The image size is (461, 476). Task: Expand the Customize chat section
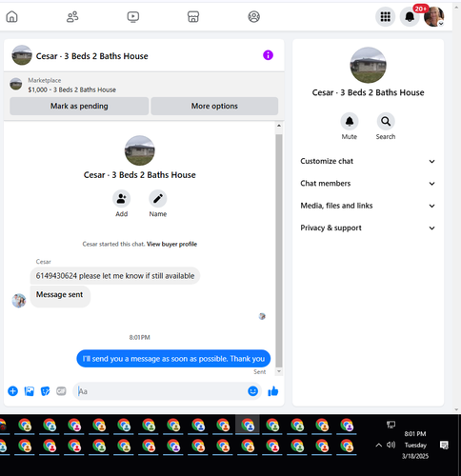pyautogui.click(x=368, y=161)
